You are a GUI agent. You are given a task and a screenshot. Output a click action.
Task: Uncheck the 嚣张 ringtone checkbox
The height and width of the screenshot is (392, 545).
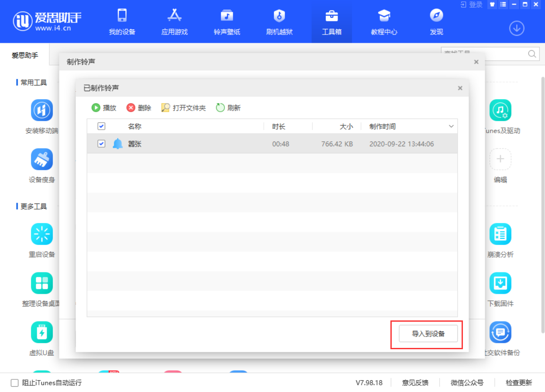click(x=101, y=144)
